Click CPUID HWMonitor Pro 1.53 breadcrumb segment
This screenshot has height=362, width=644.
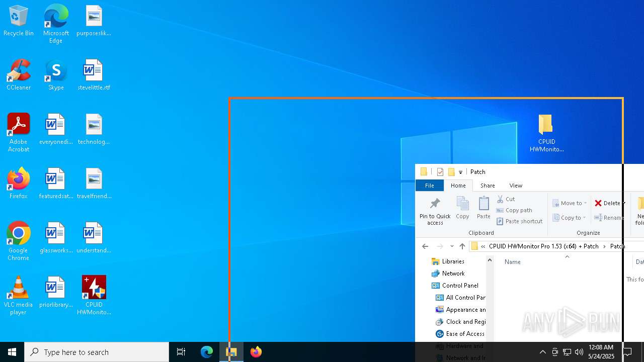(x=544, y=246)
